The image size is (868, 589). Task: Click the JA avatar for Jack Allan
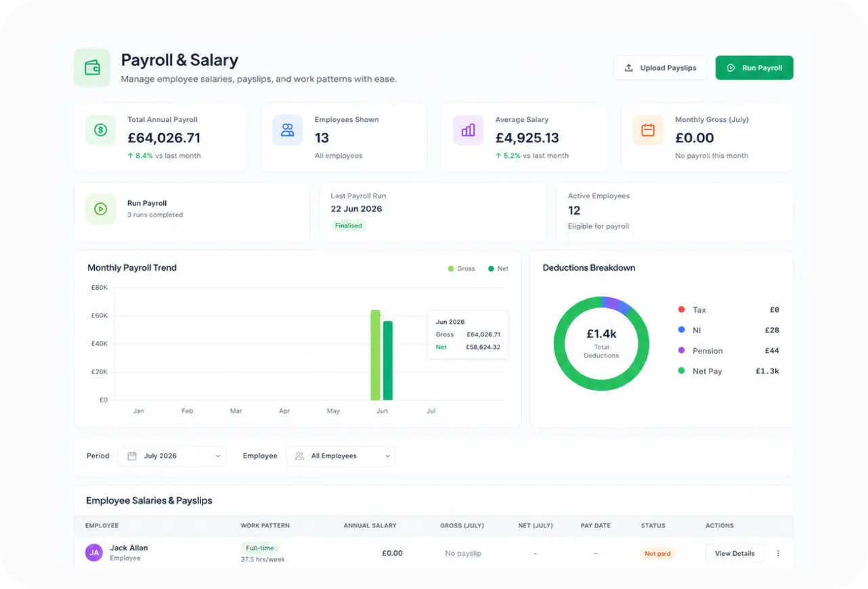coord(94,552)
